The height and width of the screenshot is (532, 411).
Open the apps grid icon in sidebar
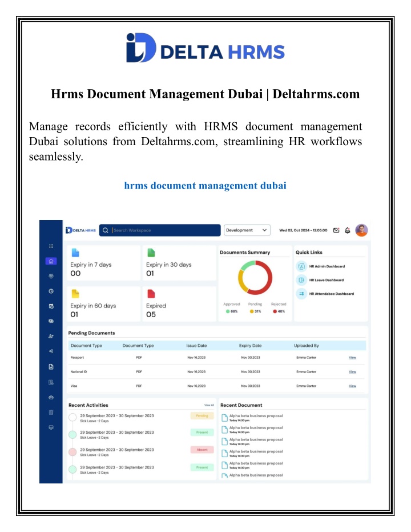click(x=51, y=246)
